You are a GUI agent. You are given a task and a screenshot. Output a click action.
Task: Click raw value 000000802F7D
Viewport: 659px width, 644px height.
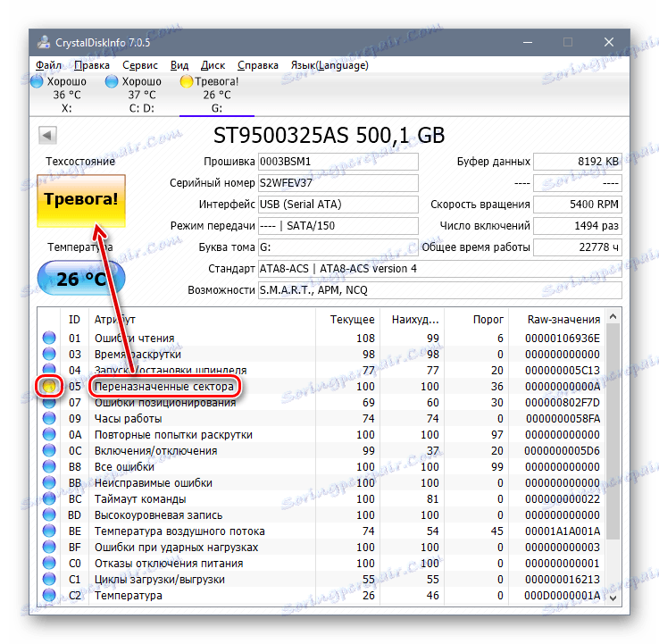(563, 403)
